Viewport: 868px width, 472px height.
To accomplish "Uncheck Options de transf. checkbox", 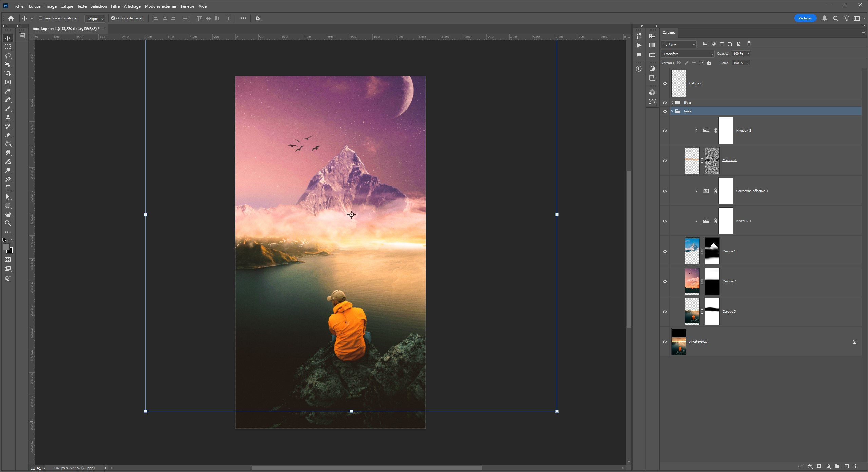I will click(x=113, y=18).
